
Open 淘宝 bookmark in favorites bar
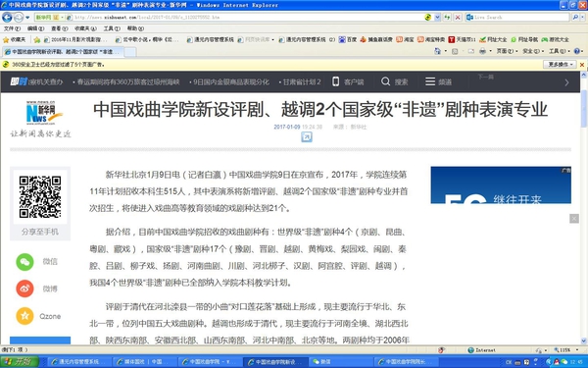(x=405, y=39)
